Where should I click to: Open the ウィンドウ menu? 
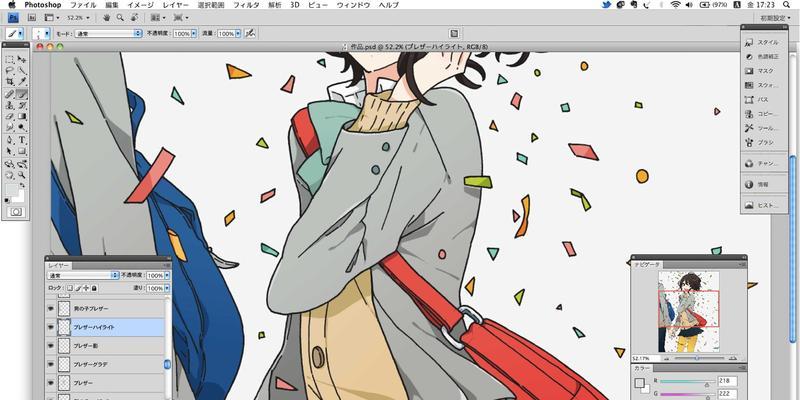click(x=353, y=5)
